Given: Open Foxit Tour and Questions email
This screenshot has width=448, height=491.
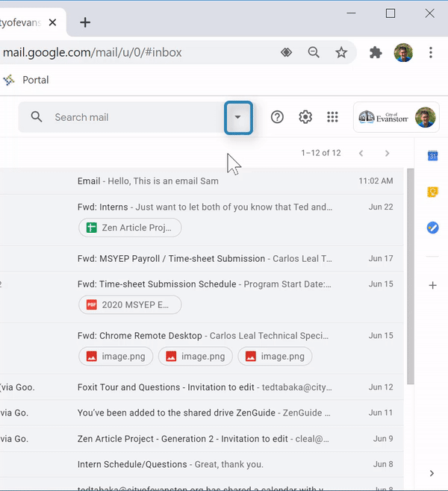Looking at the screenshot, I should click(x=202, y=387).
